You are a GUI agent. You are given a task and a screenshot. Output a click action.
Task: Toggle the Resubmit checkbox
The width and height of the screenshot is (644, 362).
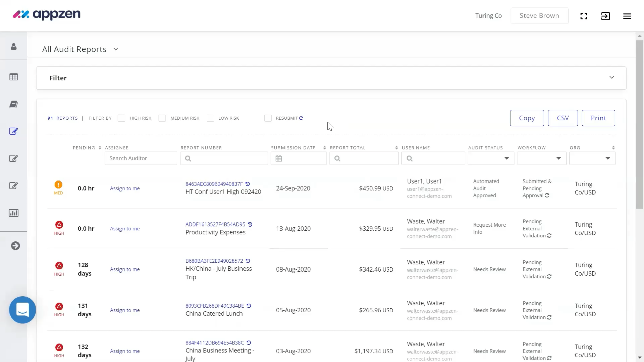pos(268,118)
